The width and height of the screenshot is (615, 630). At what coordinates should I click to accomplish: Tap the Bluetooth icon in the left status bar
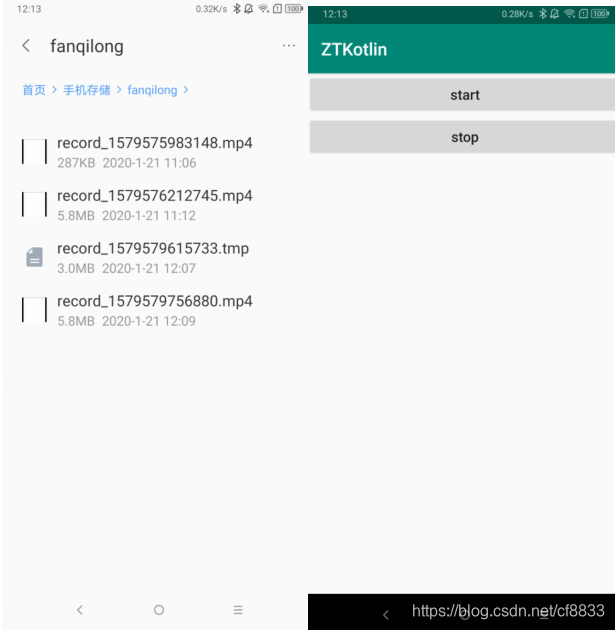(x=237, y=9)
